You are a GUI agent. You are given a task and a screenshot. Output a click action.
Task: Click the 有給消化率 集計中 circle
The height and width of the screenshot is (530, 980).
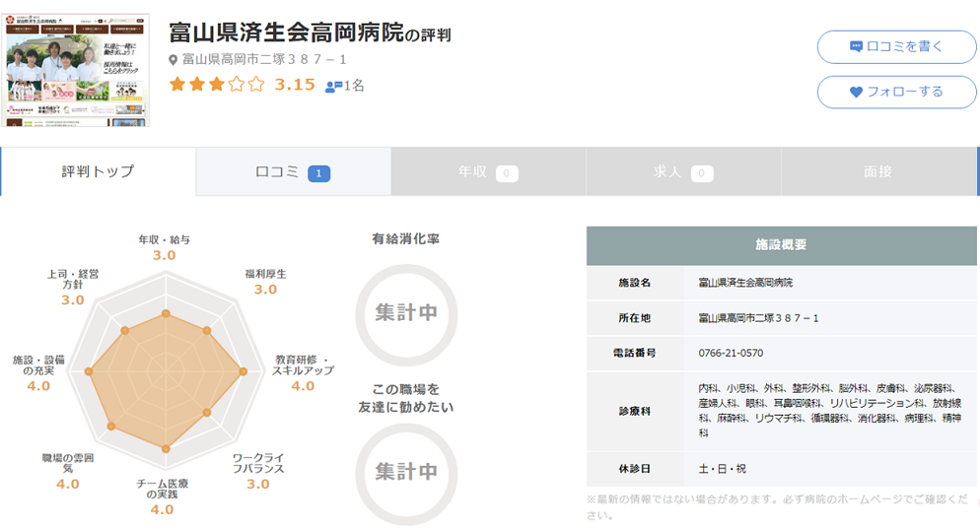[405, 312]
